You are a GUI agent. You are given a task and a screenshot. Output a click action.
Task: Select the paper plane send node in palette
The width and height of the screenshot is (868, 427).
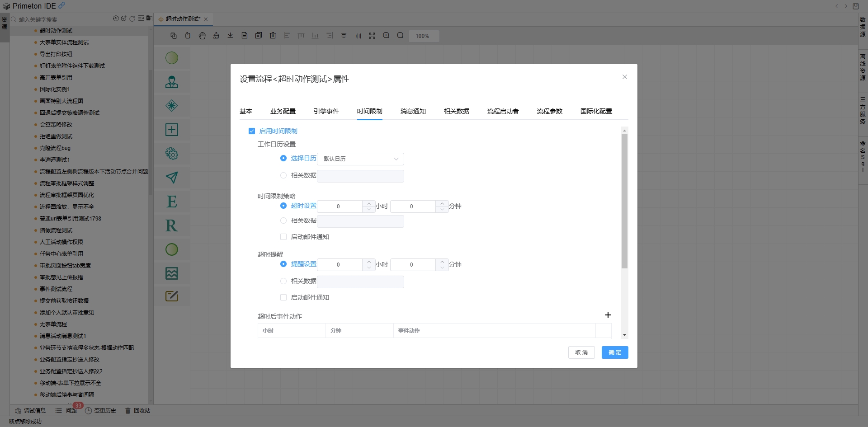[x=172, y=178]
